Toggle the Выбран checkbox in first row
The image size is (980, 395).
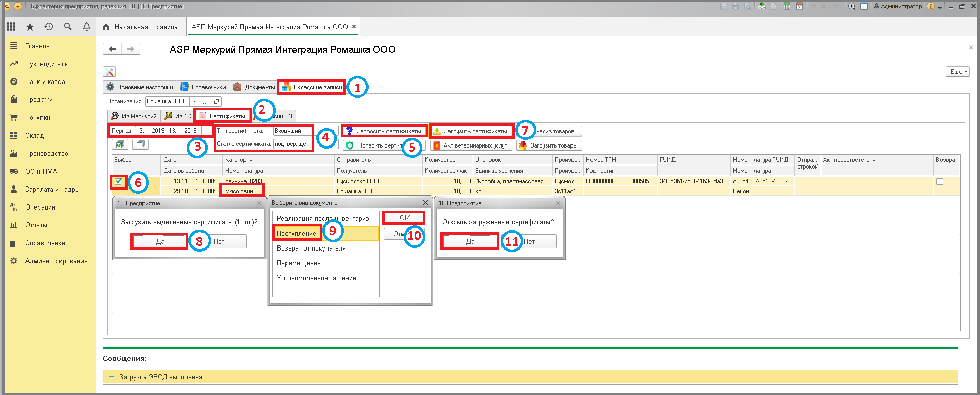(119, 181)
